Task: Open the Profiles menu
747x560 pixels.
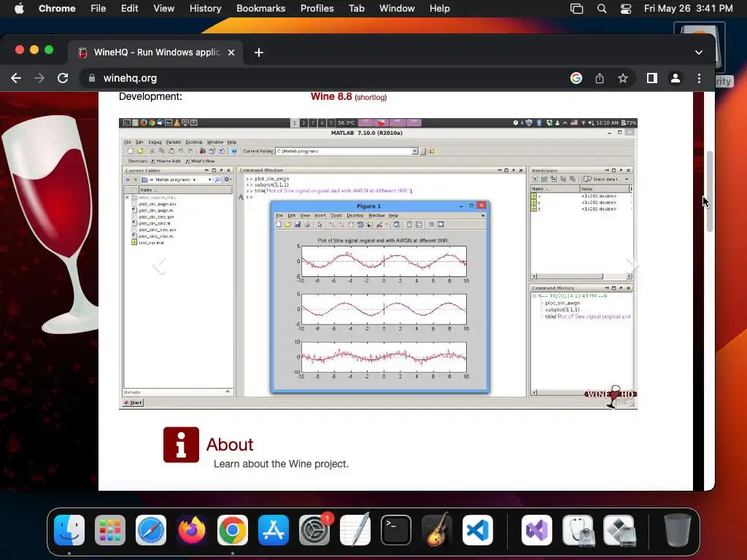Action: 317,9
